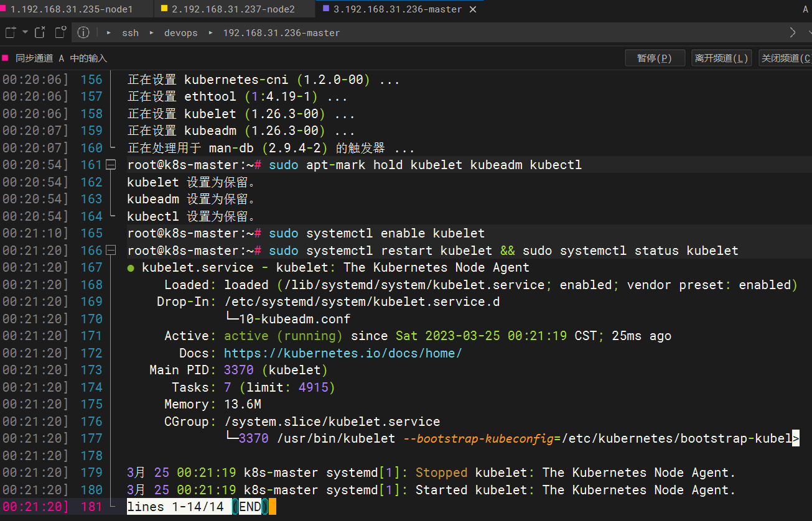The width and height of the screenshot is (812, 521).
Task: Collapse the fold at line 161
Action: [x=111, y=165]
